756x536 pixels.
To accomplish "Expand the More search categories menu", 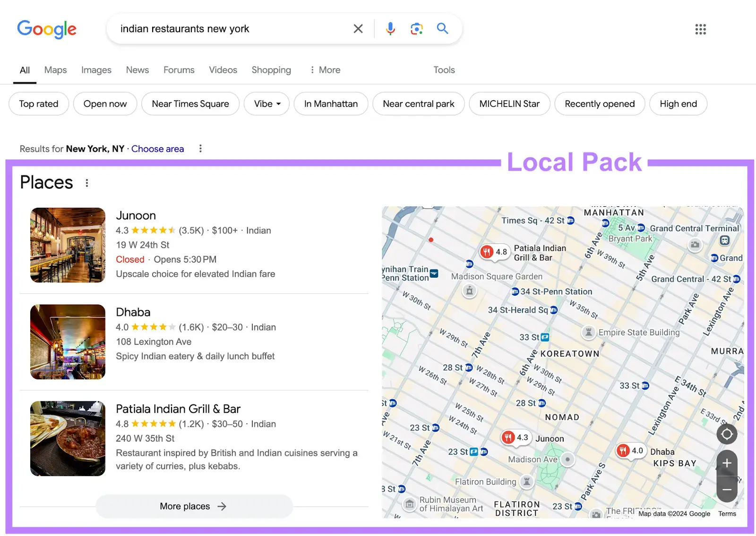I will click(325, 70).
